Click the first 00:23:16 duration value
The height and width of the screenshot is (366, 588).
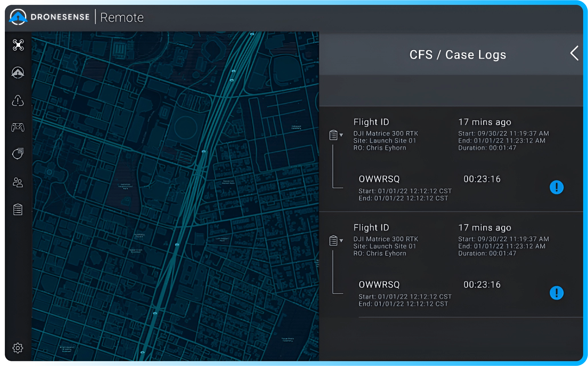point(482,179)
